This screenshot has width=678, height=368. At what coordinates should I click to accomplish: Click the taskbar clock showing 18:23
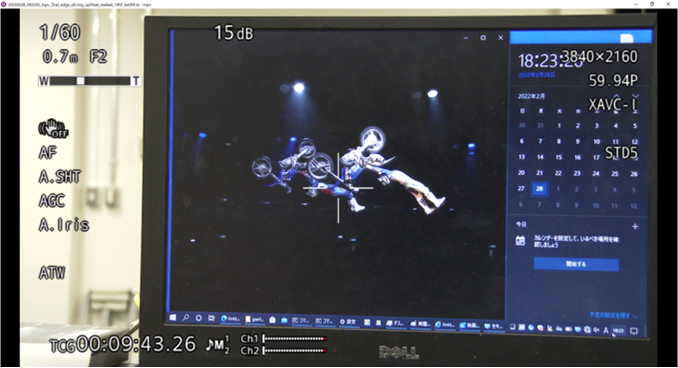pyautogui.click(x=619, y=331)
